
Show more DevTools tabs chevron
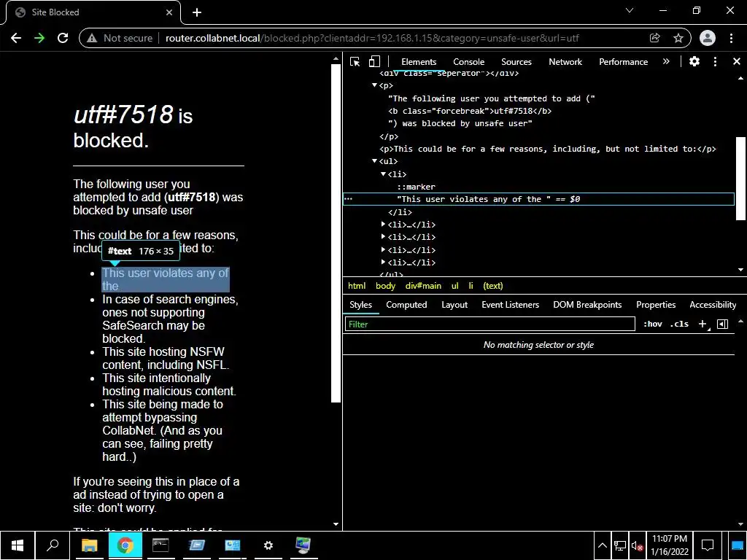[x=666, y=61]
